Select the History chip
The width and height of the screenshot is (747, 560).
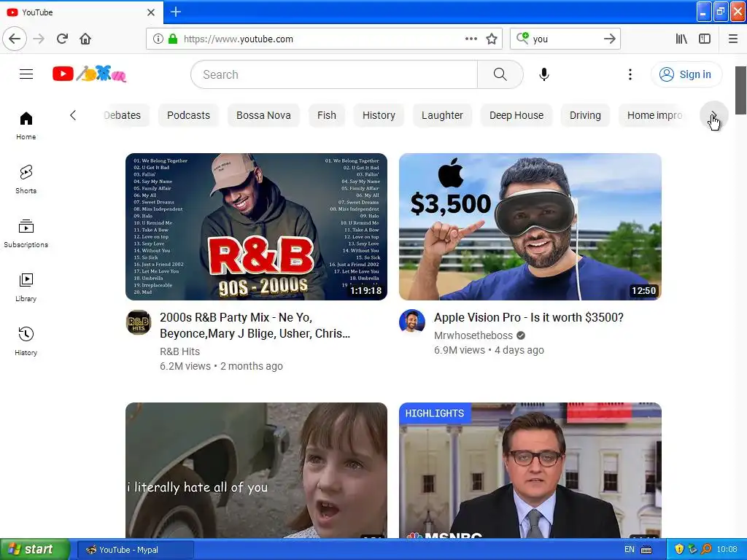[x=379, y=115]
